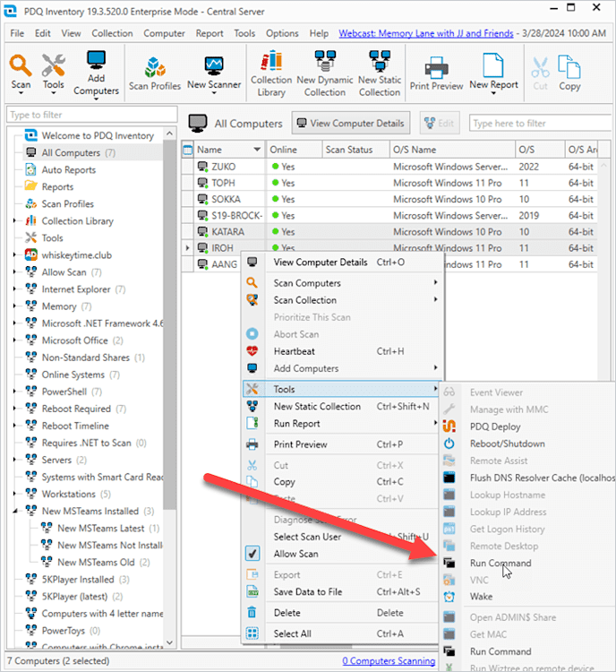Select the SOKKA computer row

point(389,199)
